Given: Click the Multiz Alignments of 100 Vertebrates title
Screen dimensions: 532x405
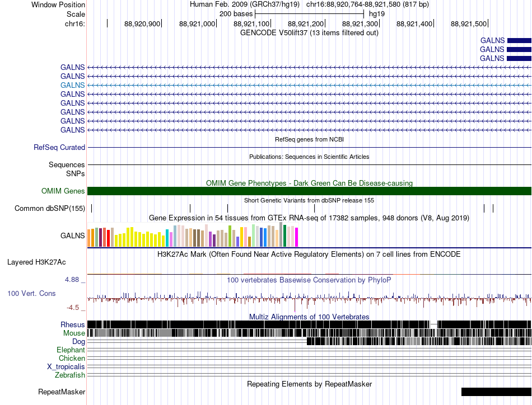Looking at the screenshot, I should pyautogui.click(x=309, y=317).
